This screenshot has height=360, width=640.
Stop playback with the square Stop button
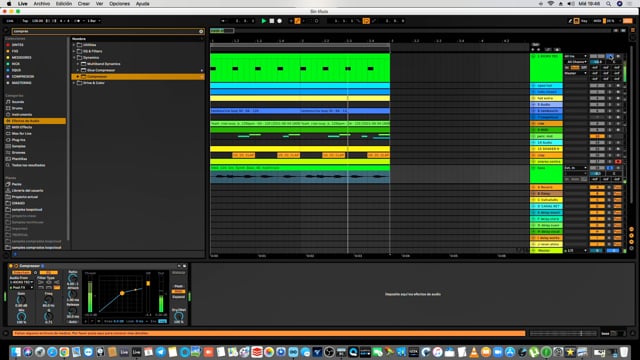coord(272,21)
